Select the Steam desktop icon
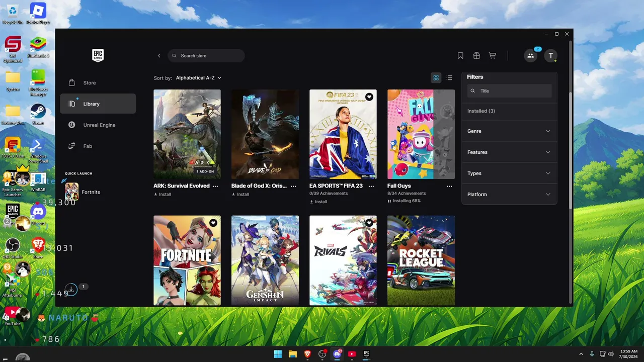 pos(38,114)
